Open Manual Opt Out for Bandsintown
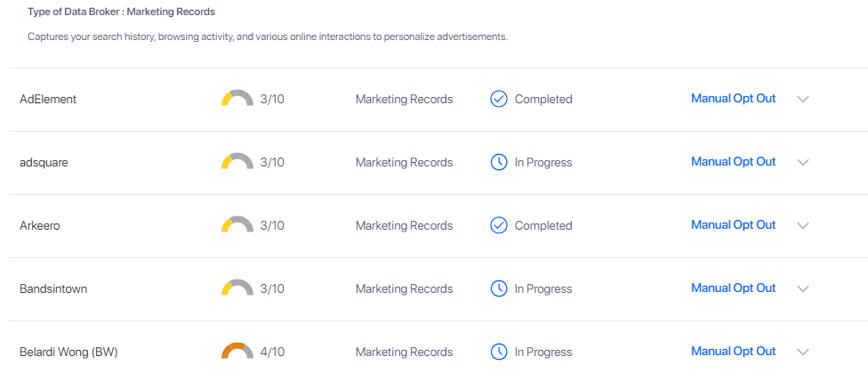This screenshot has height=373, width=868. (x=734, y=288)
